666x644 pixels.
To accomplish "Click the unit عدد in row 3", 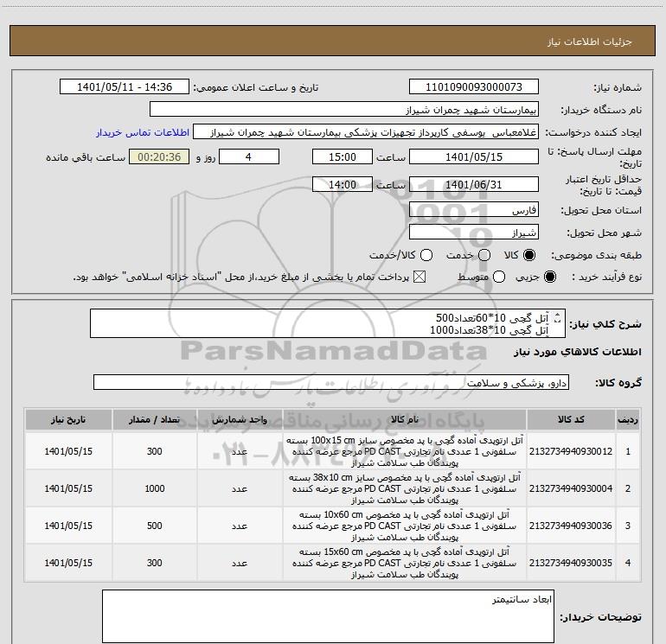I will click(x=240, y=526).
